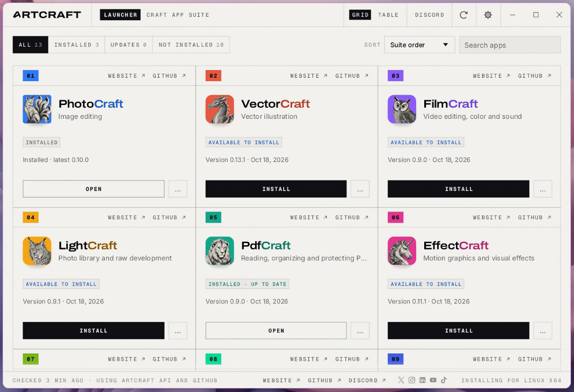The height and width of the screenshot is (392, 574).
Task: Open VectorCraft GitHub link
Action: pyautogui.click(x=352, y=76)
